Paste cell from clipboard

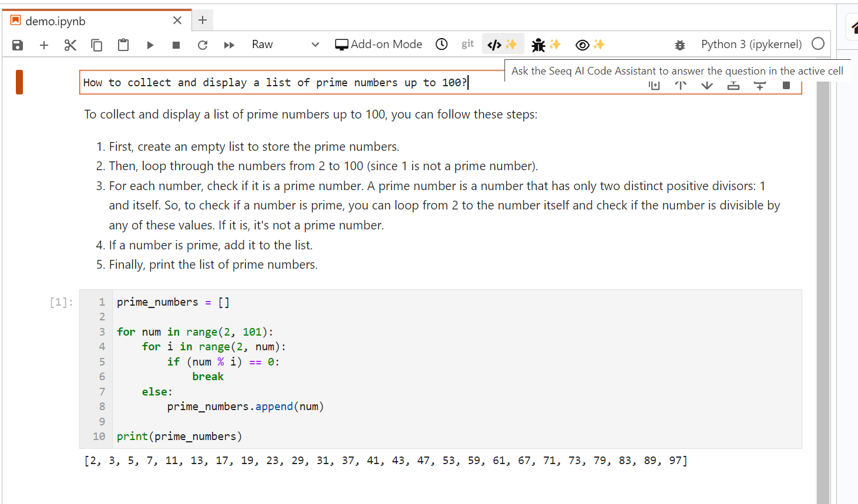tap(123, 45)
